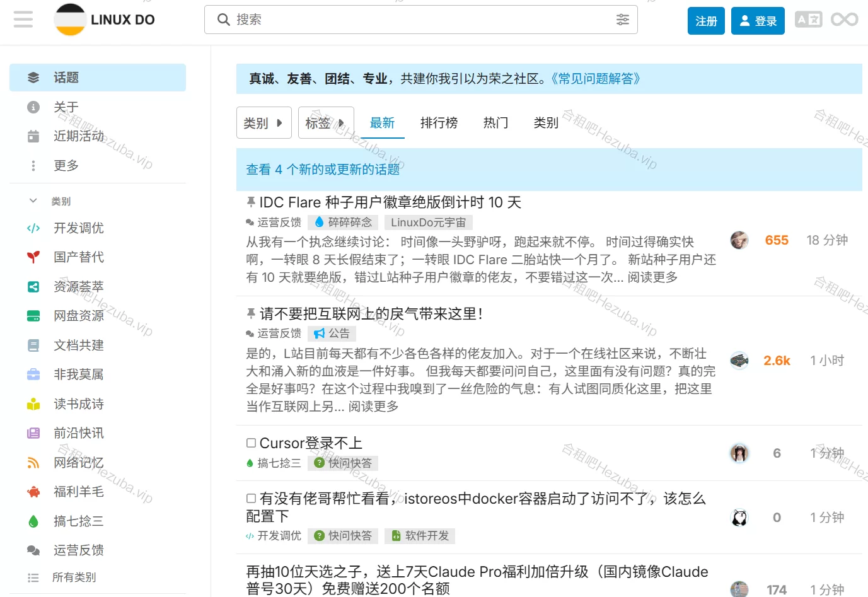Open 福利羊毛 category in sidebar
This screenshot has width=868, height=597.
coord(78,492)
